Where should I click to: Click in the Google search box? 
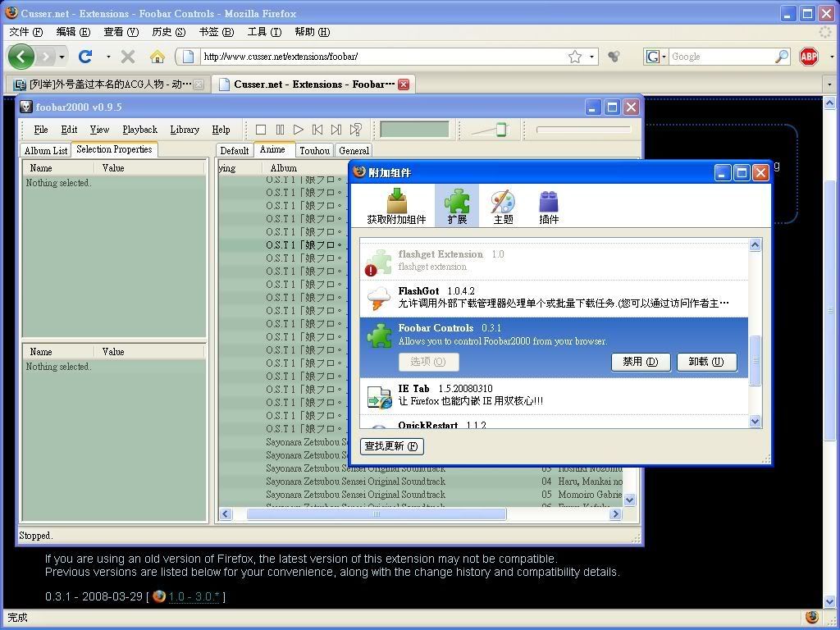coord(722,57)
